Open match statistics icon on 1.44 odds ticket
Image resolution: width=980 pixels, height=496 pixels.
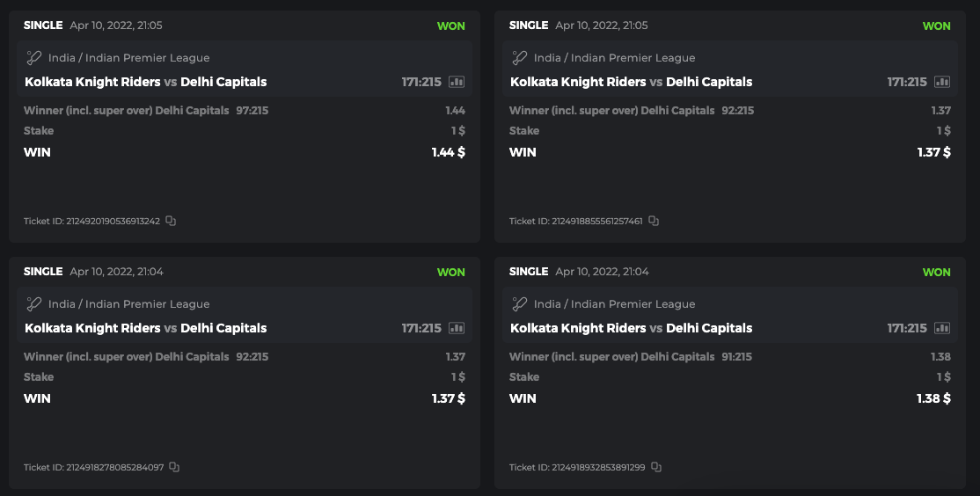[x=456, y=82]
